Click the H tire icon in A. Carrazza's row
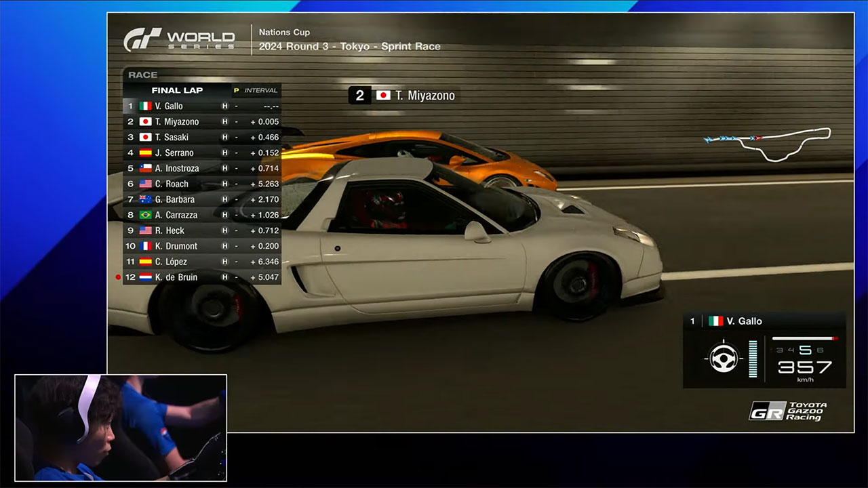 pyautogui.click(x=224, y=216)
